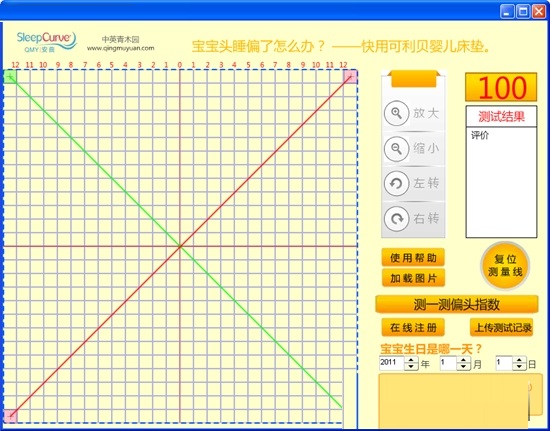The width and height of the screenshot is (550, 431).
Task: Click the 左转 label
Action: (x=426, y=183)
